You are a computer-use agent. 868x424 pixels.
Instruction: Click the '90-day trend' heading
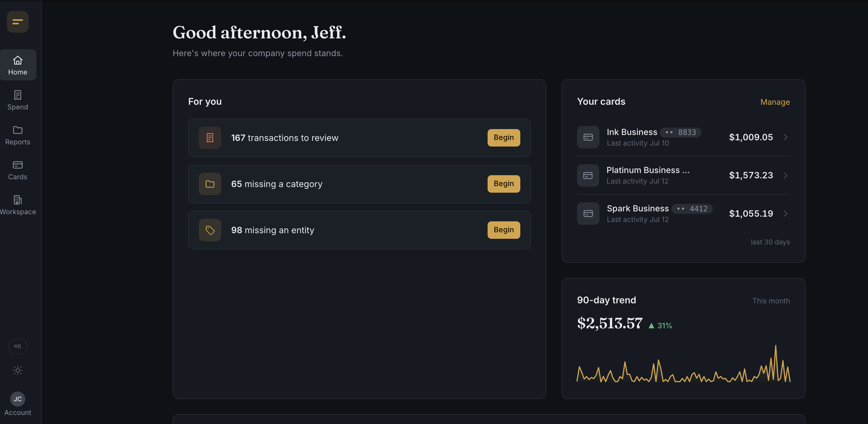coord(607,300)
